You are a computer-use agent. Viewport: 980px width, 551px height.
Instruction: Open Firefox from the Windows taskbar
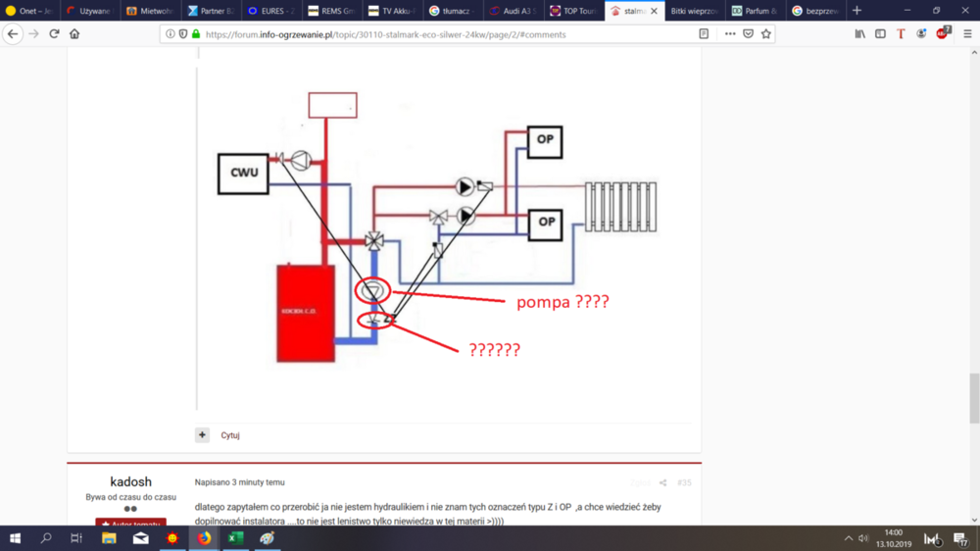click(204, 538)
